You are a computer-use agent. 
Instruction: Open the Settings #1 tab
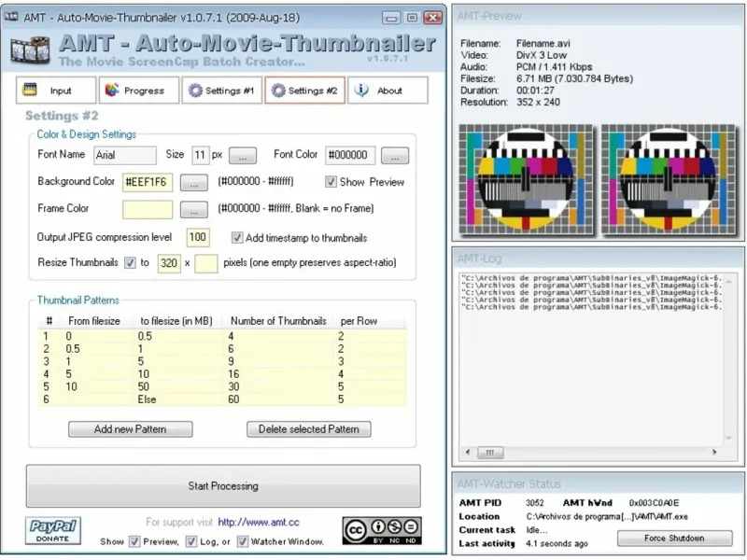(x=222, y=90)
